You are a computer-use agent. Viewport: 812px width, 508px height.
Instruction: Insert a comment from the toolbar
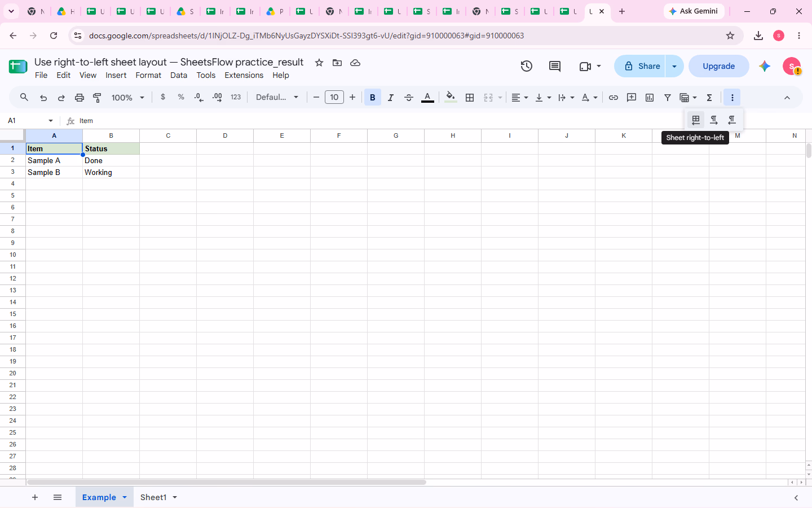pyautogui.click(x=632, y=98)
